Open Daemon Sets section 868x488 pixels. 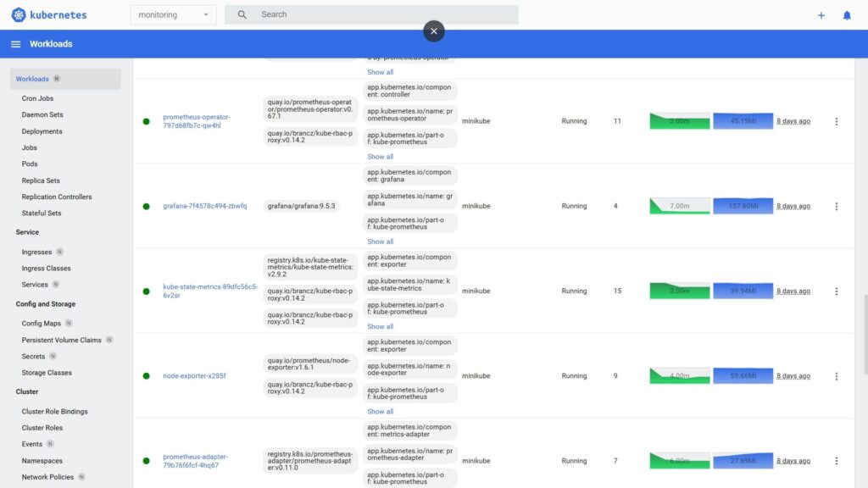[42, 114]
